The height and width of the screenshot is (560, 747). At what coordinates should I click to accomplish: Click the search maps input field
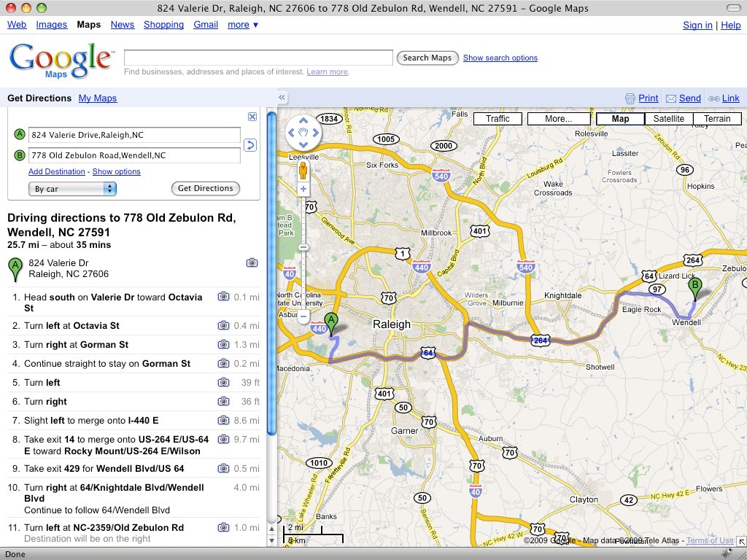pos(258,58)
